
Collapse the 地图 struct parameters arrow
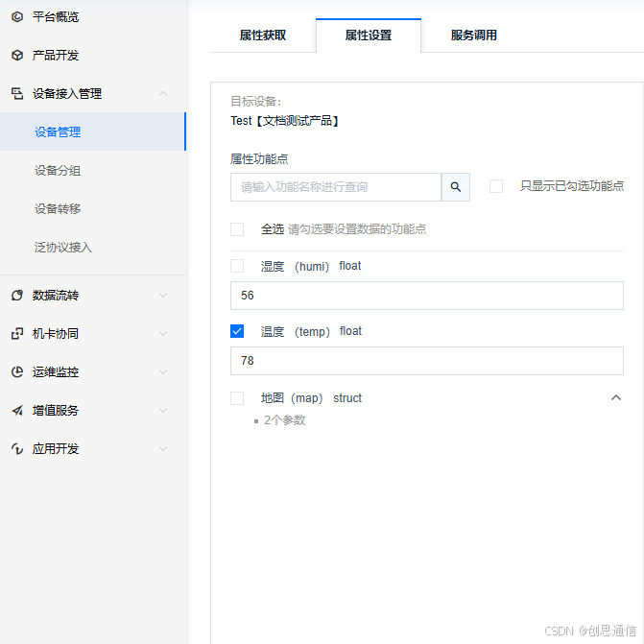615,397
